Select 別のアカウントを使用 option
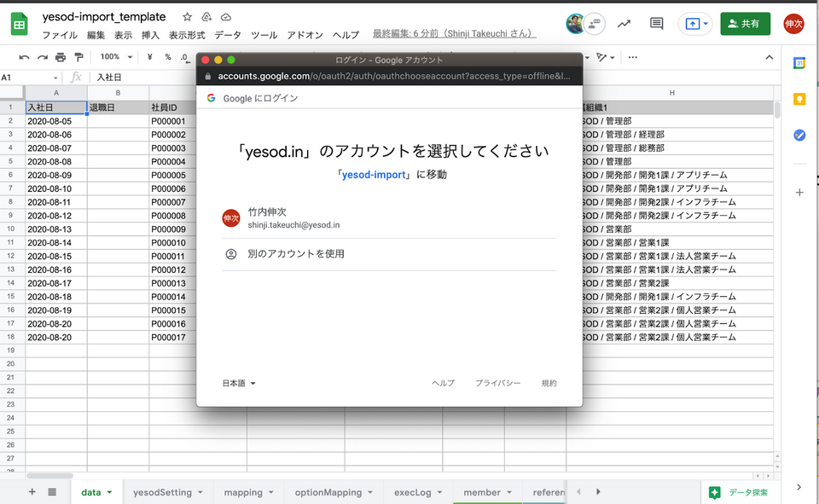The width and height of the screenshot is (819, 504). (x=389, y=254)
